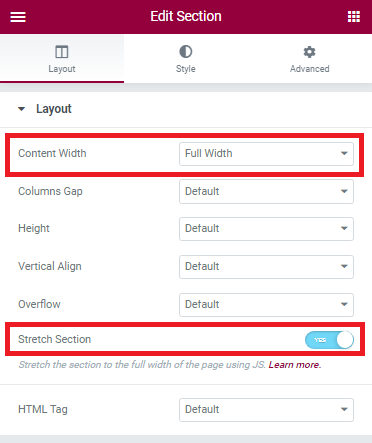Switch to the Advanced tab label
This screenshot has height=443, width=372.
click(310, 69)
